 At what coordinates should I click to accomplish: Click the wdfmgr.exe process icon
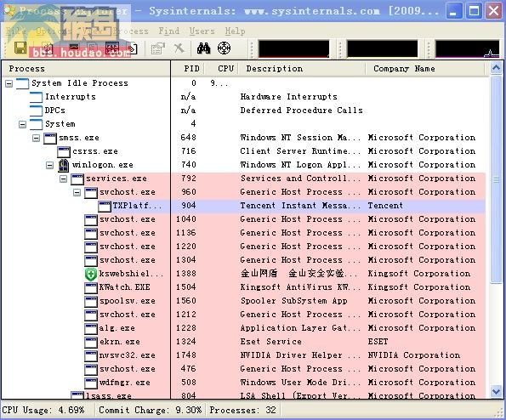coord(91,383)
